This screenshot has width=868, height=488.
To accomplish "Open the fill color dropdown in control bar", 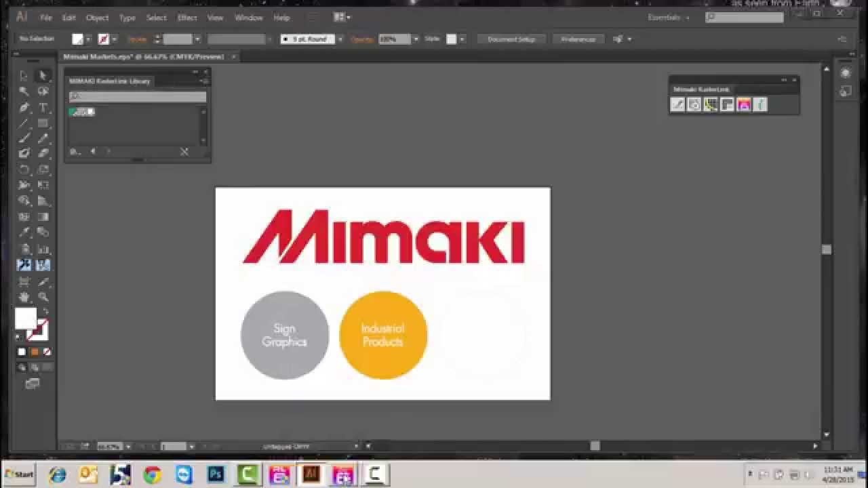I will pyautogui.click(x=88, y=39).
